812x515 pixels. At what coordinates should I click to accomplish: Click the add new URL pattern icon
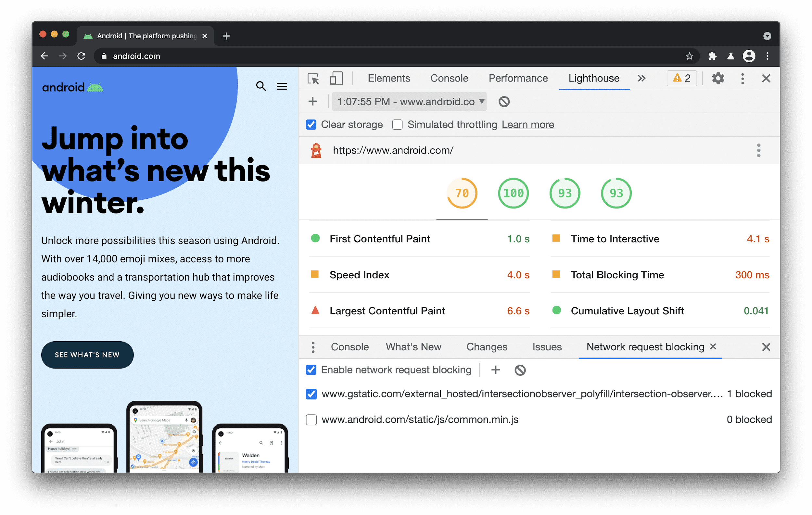pos(496,370)
